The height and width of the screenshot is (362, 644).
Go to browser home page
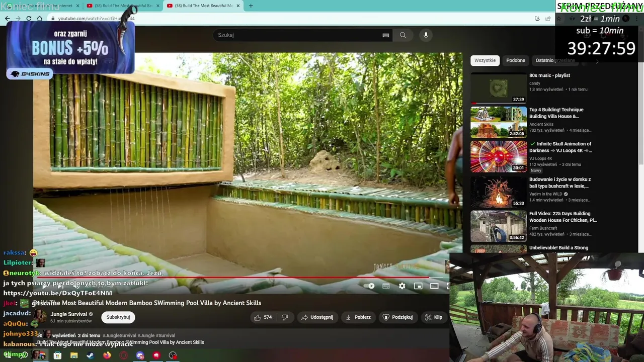(x=39, y=19)
